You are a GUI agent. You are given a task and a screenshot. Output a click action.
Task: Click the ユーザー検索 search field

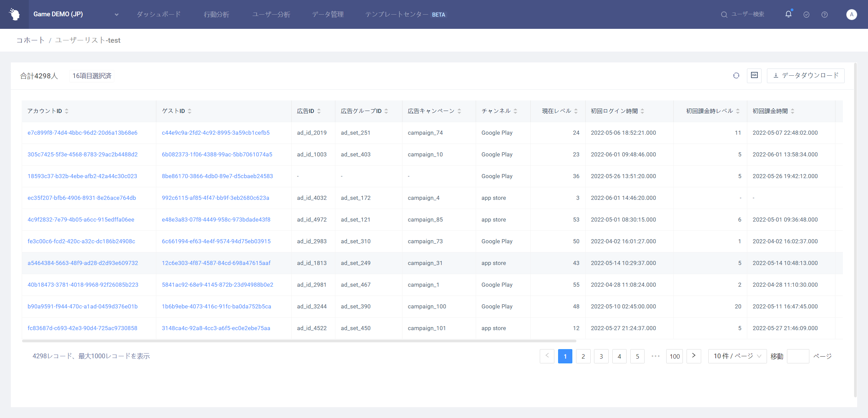[748, 14]
